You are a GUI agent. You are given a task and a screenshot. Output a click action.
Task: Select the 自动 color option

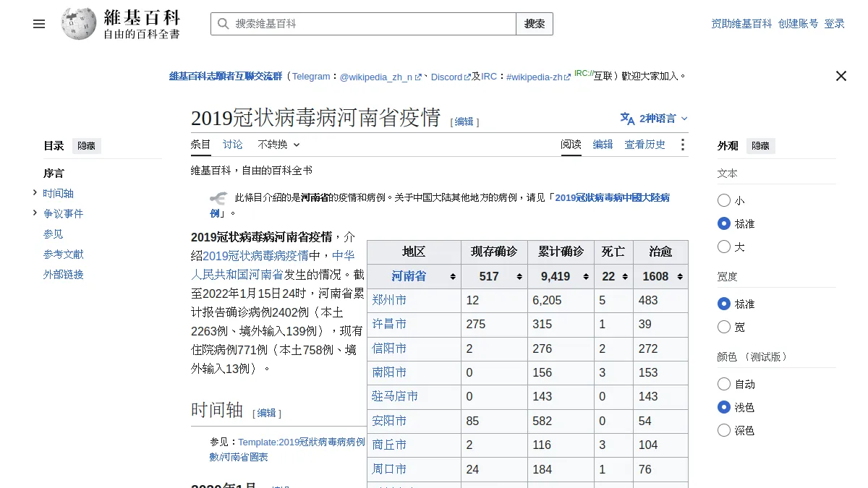click(x=724, y=384)
